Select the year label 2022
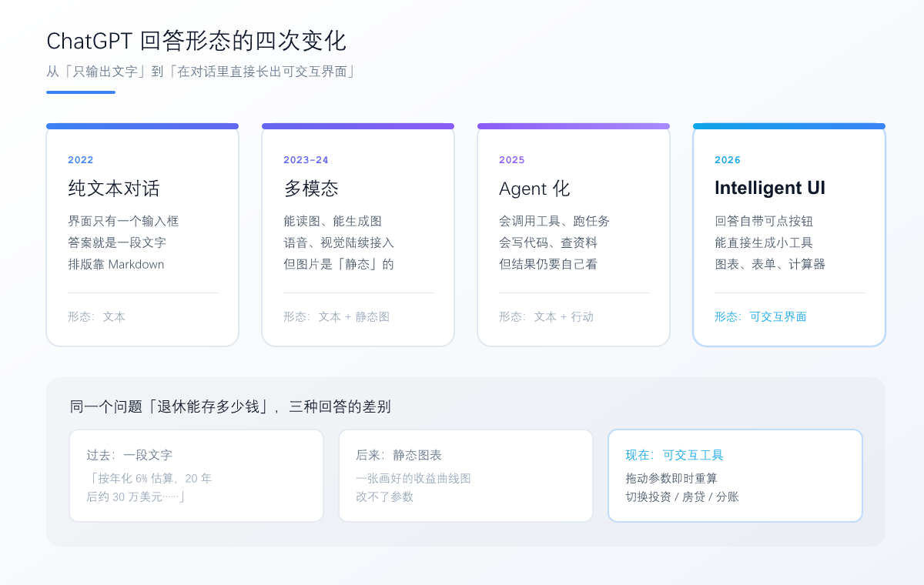The height and width of the screenshot is (585, 924). (x=81, y=160)
